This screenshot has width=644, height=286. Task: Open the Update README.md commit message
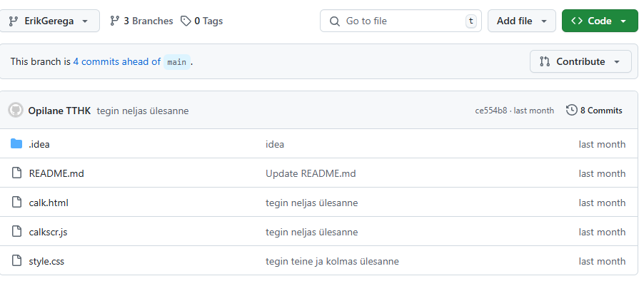click(x=311, y=173)
